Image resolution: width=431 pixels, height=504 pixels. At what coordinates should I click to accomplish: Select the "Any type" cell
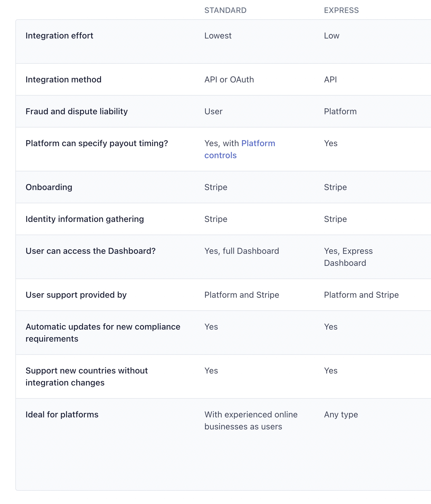coord(341,415)
